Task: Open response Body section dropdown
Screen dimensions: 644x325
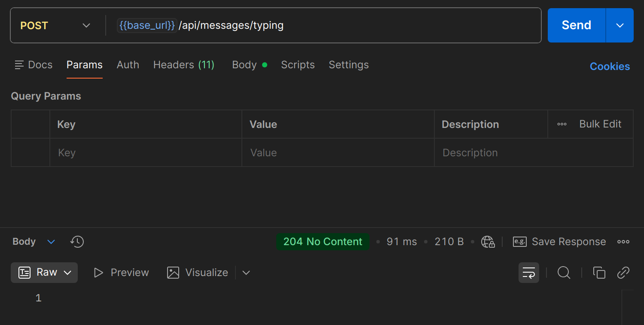Action: click(x=34, y=242)
